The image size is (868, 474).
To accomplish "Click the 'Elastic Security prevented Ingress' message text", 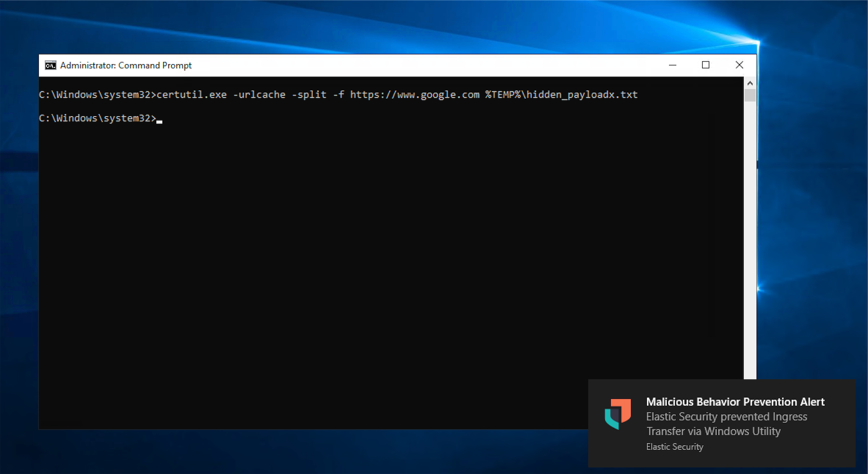I will pyautogui.click(x=726, y=417).
